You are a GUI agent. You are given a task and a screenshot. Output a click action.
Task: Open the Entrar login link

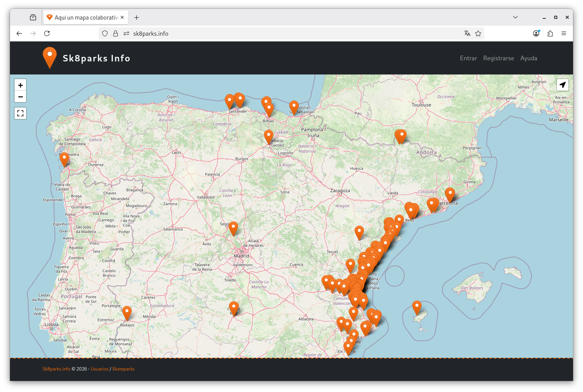[x=468, y=58]
